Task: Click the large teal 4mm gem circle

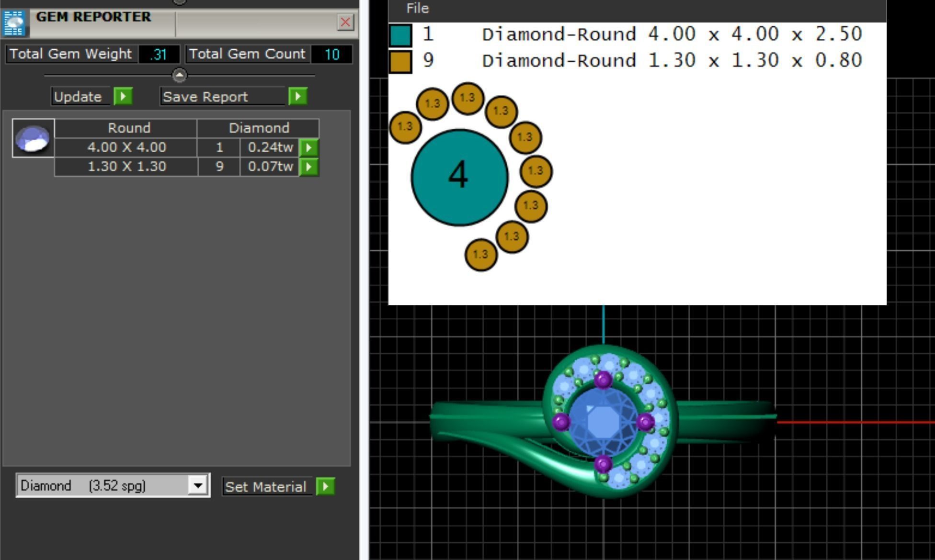Action: pyautogui.click(x=459, y=177)
